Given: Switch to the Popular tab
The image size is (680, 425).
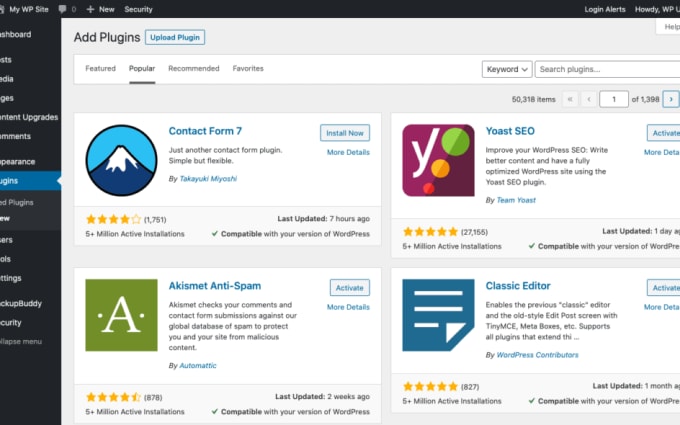Looking at the screenshot, I should click(x=142, y=69).
